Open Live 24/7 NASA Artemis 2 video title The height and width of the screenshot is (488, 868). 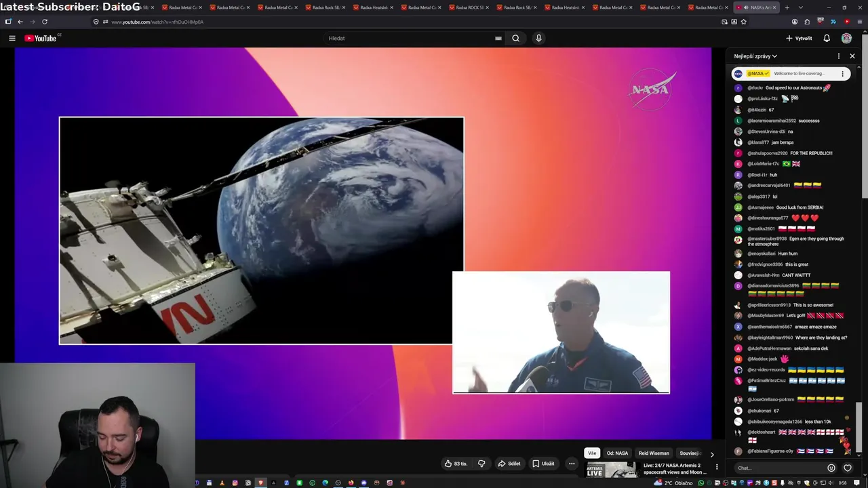pyautogui.click(x=675, y=469)
